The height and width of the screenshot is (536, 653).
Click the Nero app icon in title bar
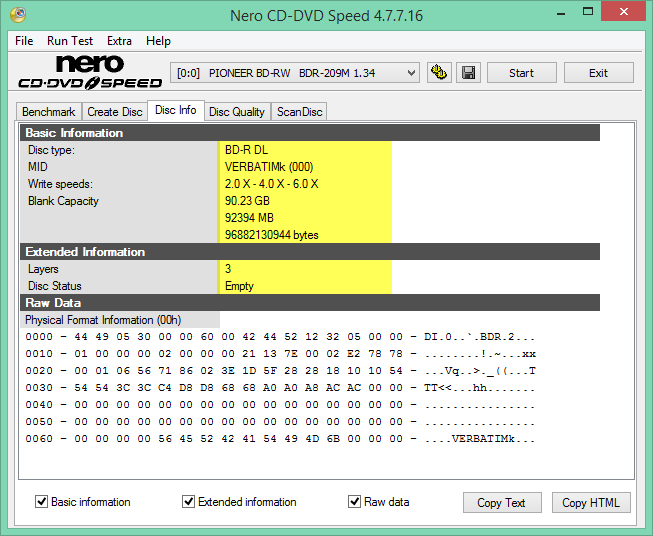tap(18, 15)
